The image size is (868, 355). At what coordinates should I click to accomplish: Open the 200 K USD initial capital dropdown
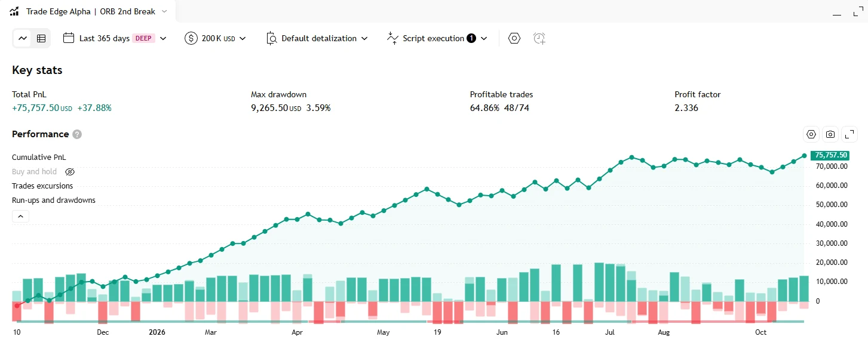216,38
